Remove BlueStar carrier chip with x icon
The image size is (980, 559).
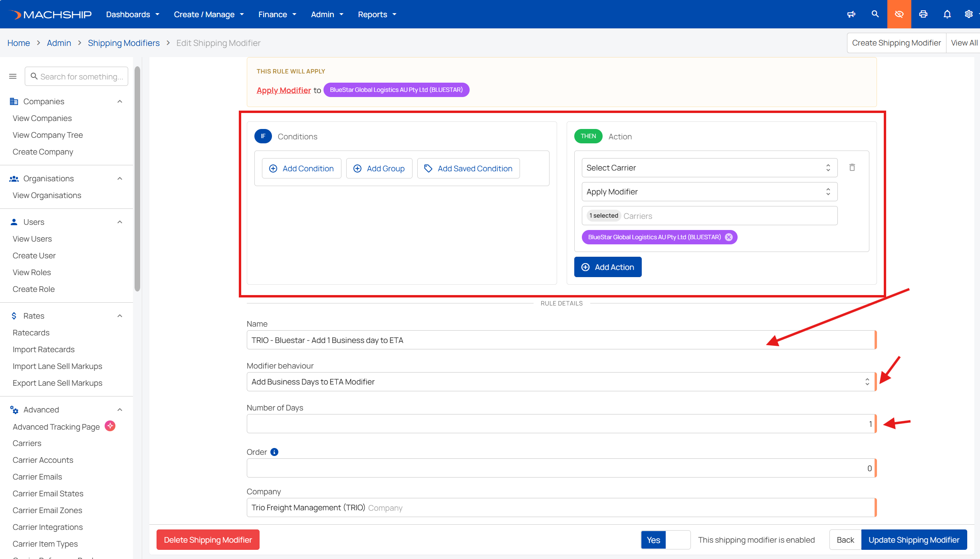coord(729,237)
